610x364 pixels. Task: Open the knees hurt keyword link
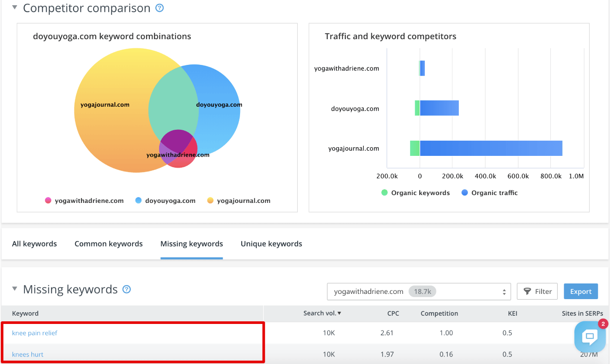[x=27, y=354]
